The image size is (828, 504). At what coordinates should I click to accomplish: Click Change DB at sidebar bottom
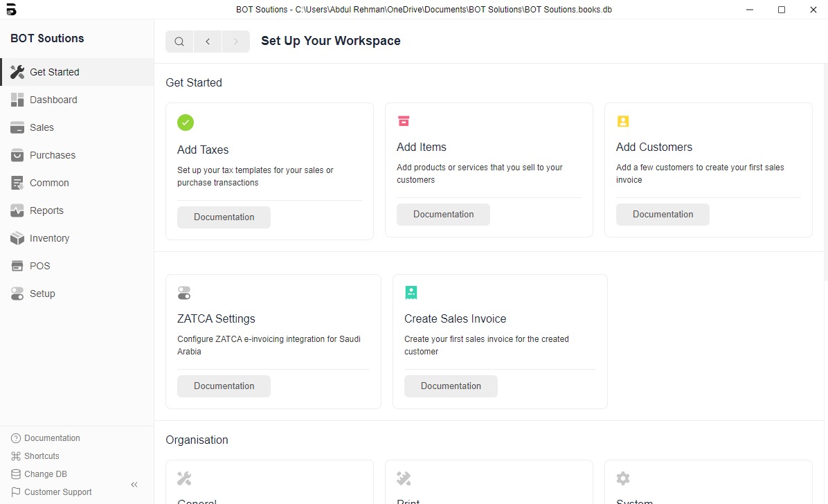click(45, 474)
